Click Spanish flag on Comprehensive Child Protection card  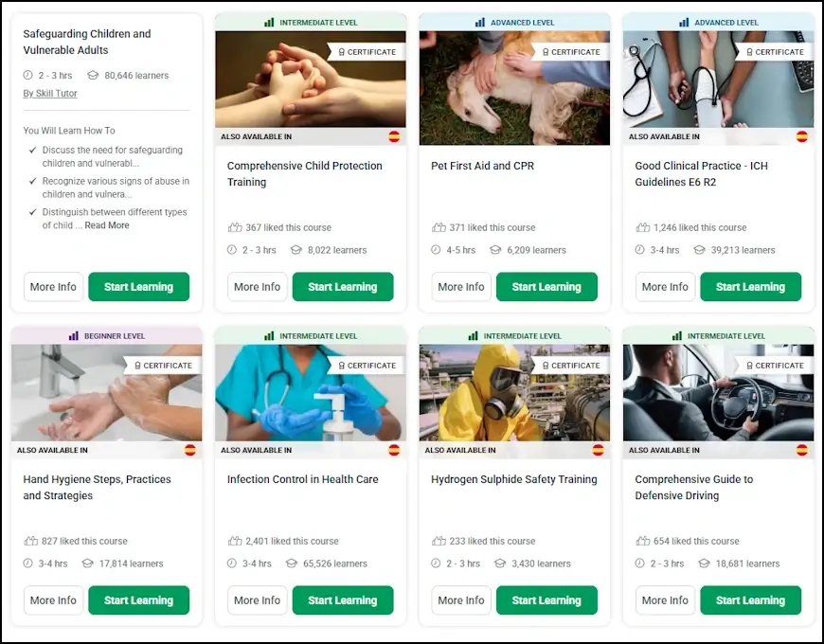[394, 136]
